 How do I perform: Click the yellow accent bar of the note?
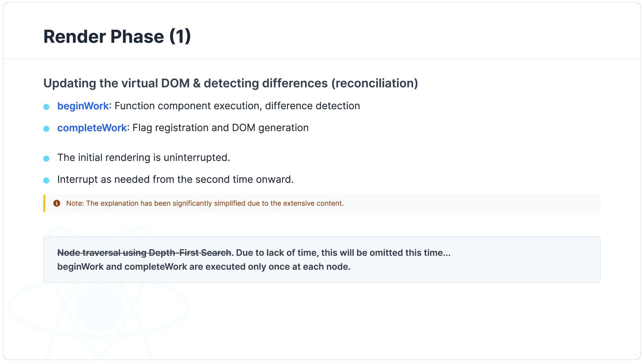[44, 203]
